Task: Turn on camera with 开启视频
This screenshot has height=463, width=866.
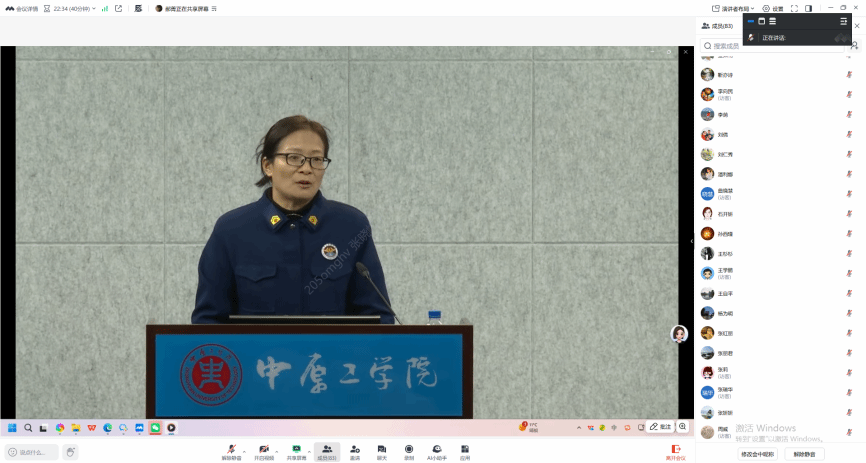Action: pos(264,451)
